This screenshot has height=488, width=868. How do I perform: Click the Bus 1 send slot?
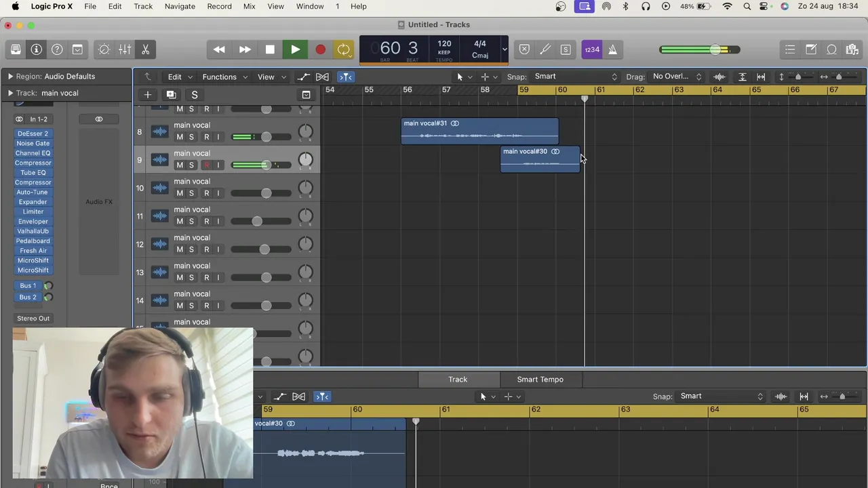coord(28,286)
